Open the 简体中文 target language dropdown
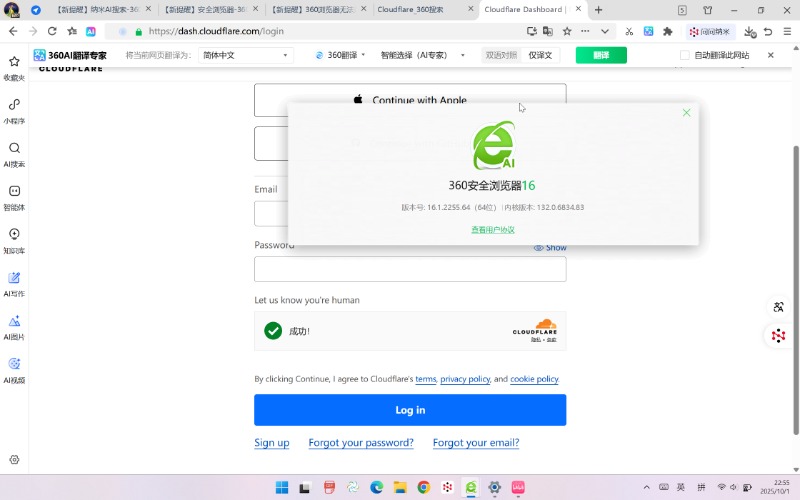This screenshot has height=500, width=800. [246, 55]
